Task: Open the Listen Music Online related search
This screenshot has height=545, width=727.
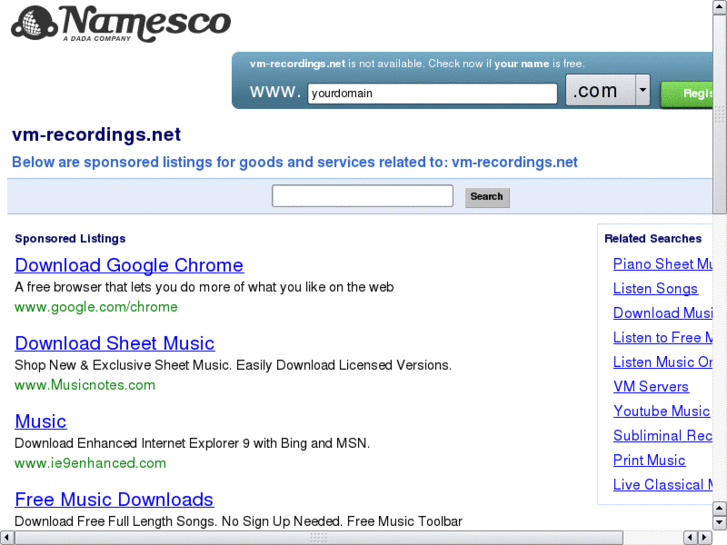Action: pyautogui.click(x=663, y=362)
